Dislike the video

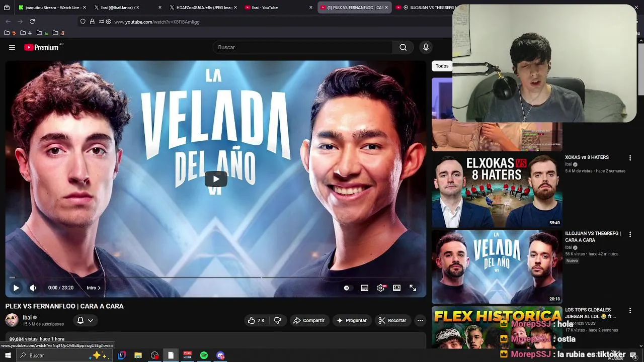pos(277,320)
